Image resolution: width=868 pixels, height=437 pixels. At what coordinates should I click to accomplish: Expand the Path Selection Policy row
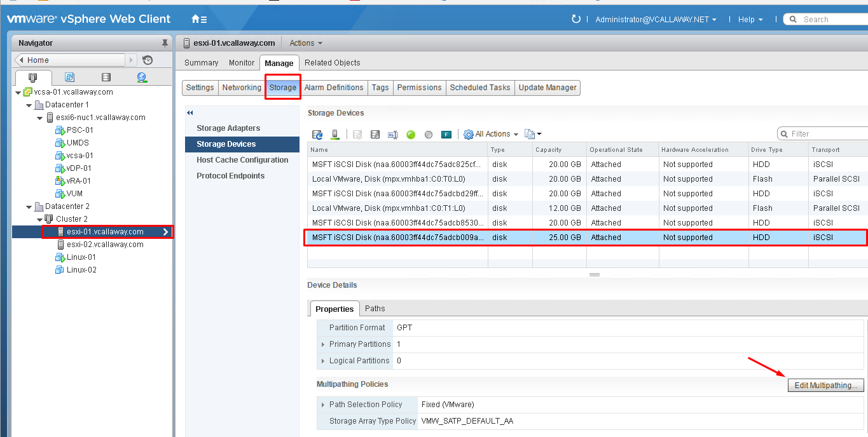[323, 405]
